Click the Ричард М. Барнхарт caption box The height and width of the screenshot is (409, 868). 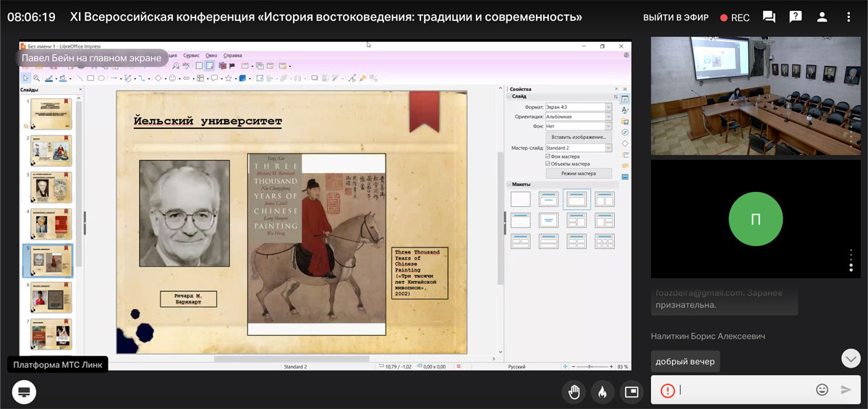click(188, 299)
